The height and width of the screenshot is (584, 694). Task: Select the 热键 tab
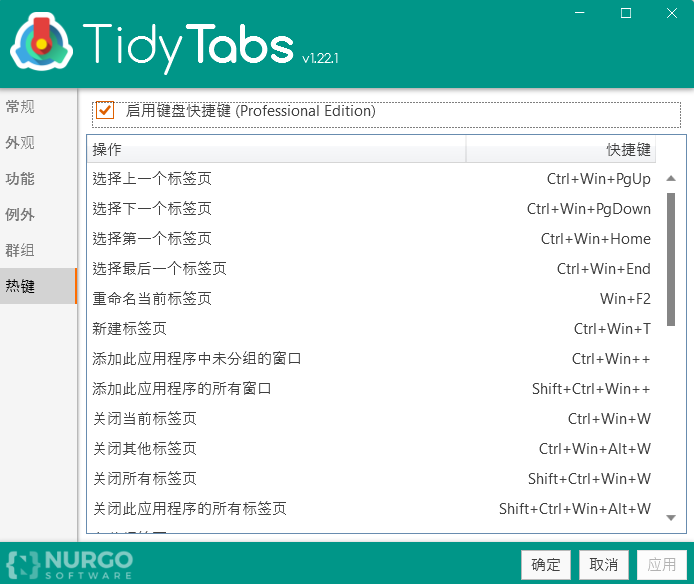click(x=39, y=286)
